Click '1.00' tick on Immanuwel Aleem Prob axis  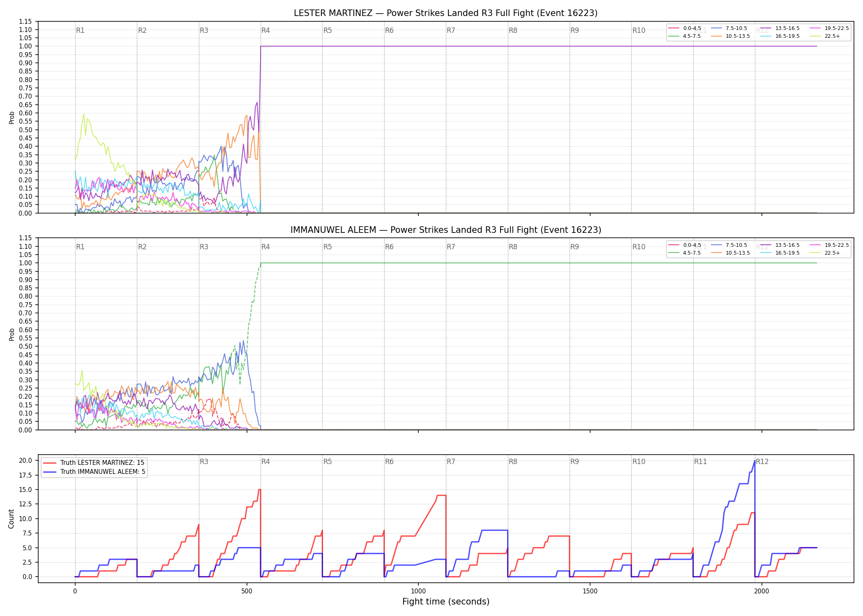coord(25,263)
